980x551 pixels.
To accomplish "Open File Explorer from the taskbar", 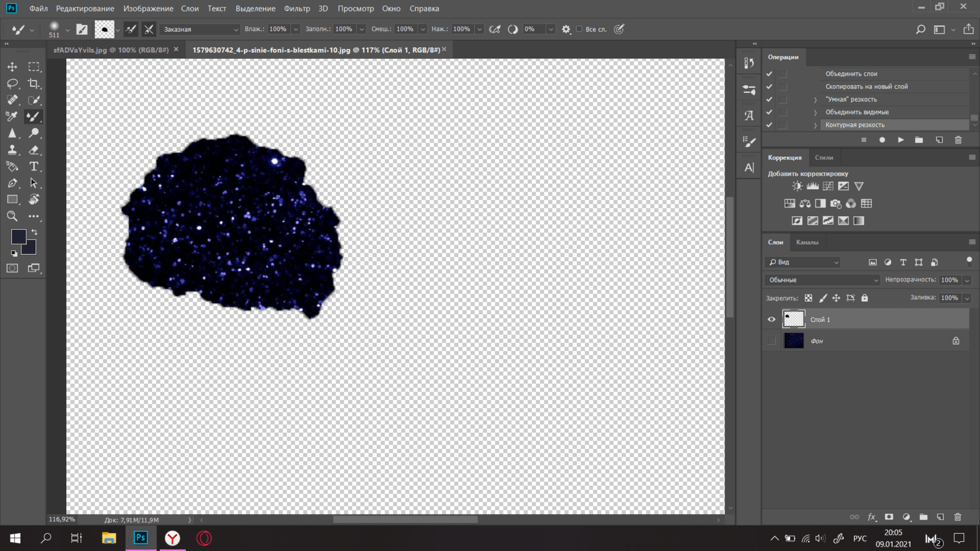I will pos(109,538).
